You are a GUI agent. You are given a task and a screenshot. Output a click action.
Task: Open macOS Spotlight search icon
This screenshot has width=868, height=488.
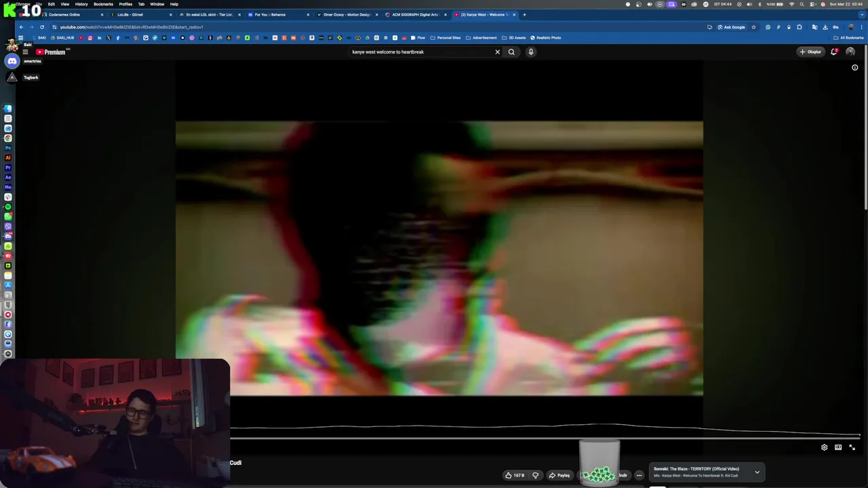pyautogui.click(x=803, y=4)
